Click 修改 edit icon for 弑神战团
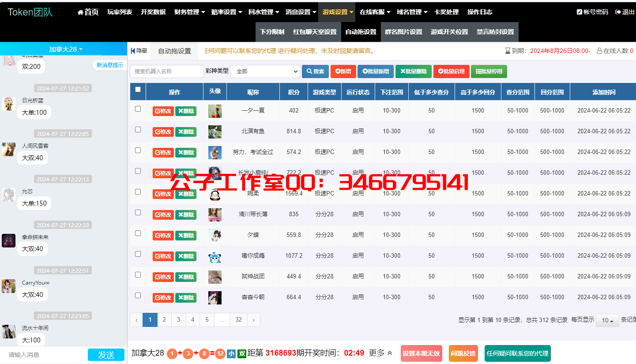This screenshot has height=364, width=636. tap(163, 277)
